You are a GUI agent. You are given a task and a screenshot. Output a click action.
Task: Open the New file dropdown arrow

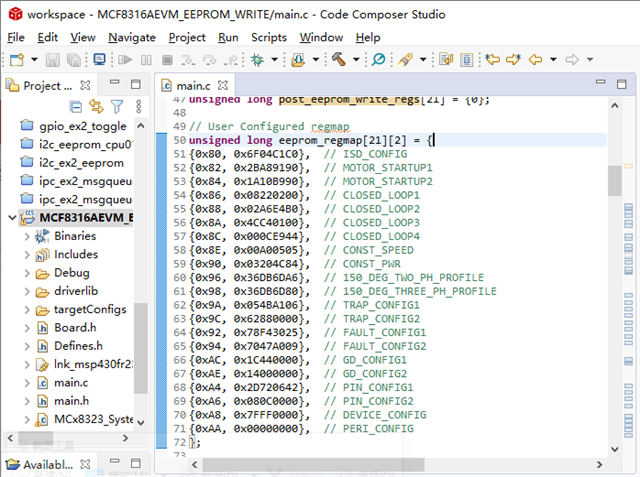[x=34, y=60]
